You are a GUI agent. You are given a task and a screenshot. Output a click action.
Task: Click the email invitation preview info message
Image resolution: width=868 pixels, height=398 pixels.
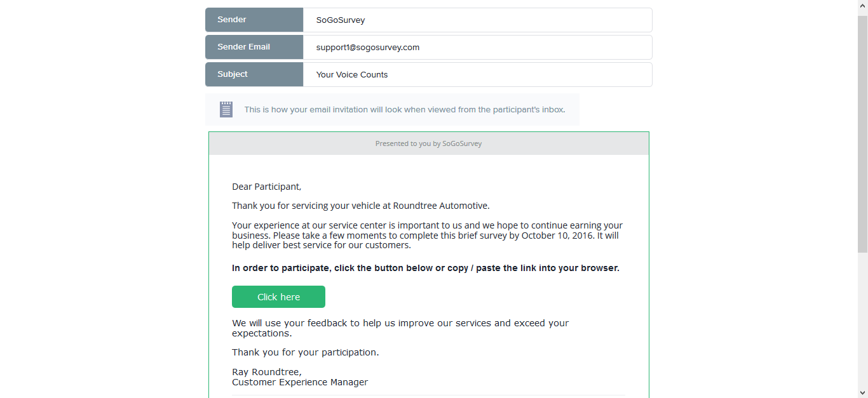(404, 110)
